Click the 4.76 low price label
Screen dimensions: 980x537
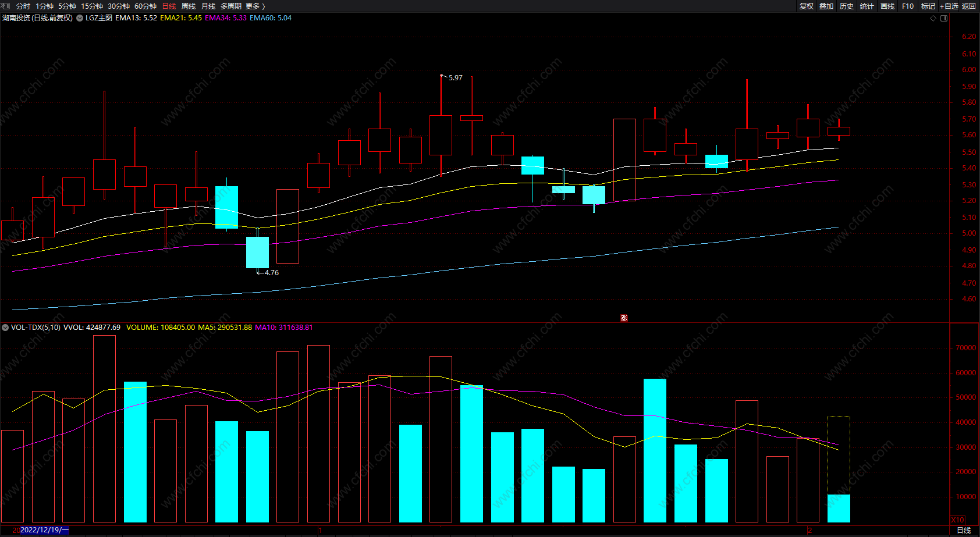tap(272, 273)
